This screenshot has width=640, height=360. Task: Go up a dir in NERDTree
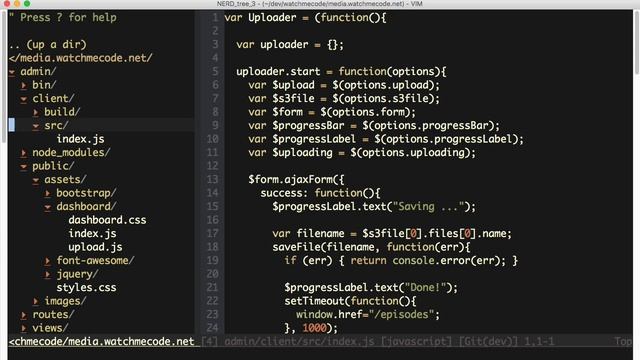pyautogui.click(x=48, y=44)
